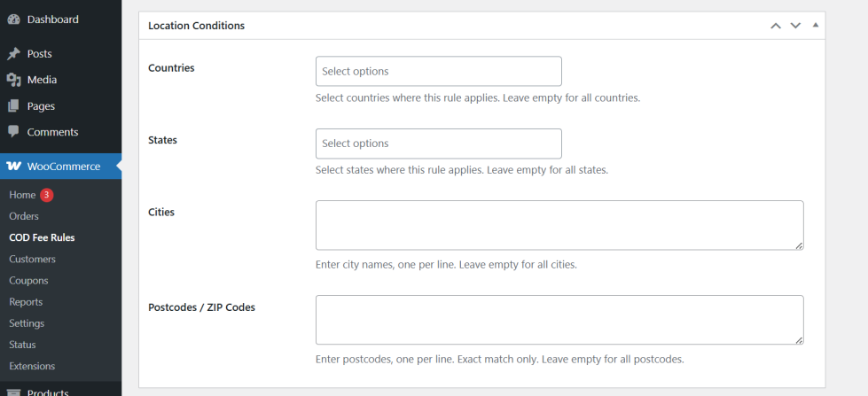The height and width of the screenshot is (396, 868).
Task: Open WooCommerce Orders submenu item
Action: 24,216
